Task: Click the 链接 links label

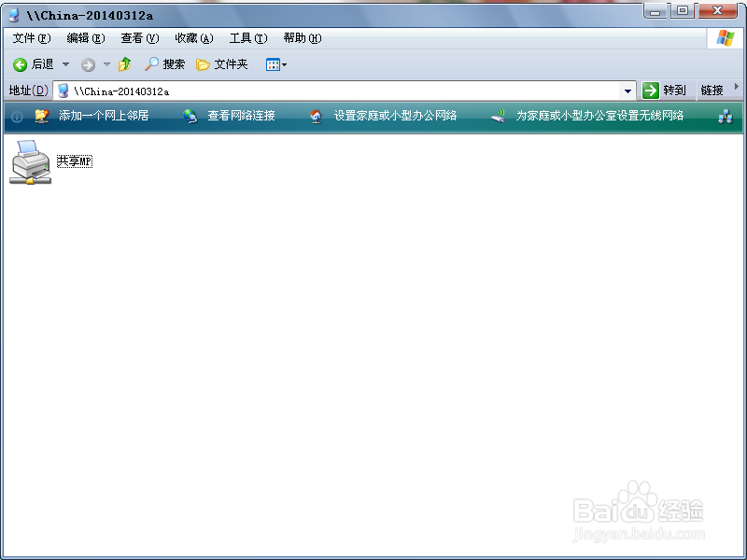Action: tap(712, 91)
